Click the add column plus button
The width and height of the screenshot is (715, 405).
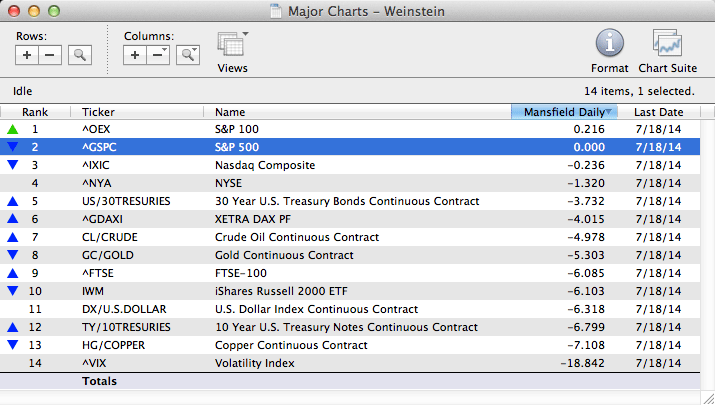point(136,55)
